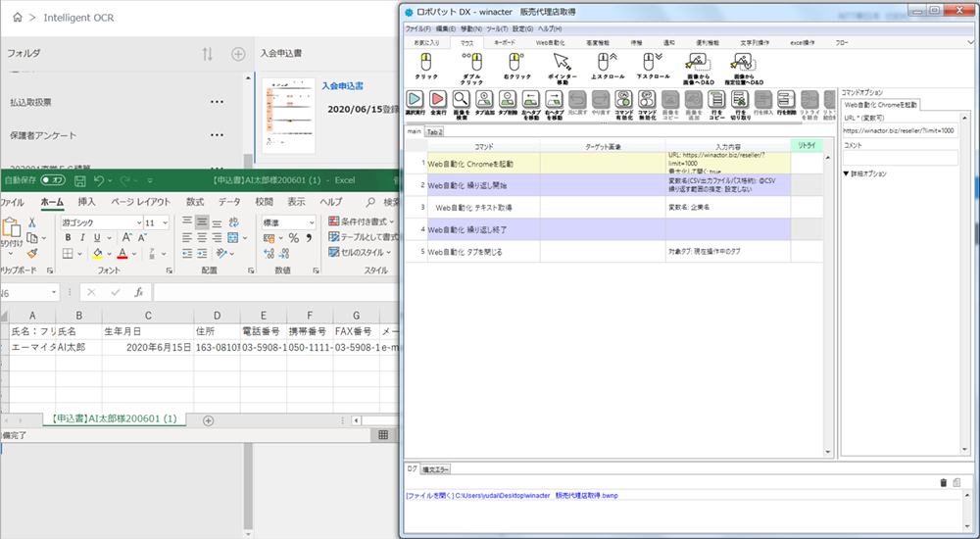Add new sheet in Excel
Viewport: 980px width, 539px height.
pos(208,420)
